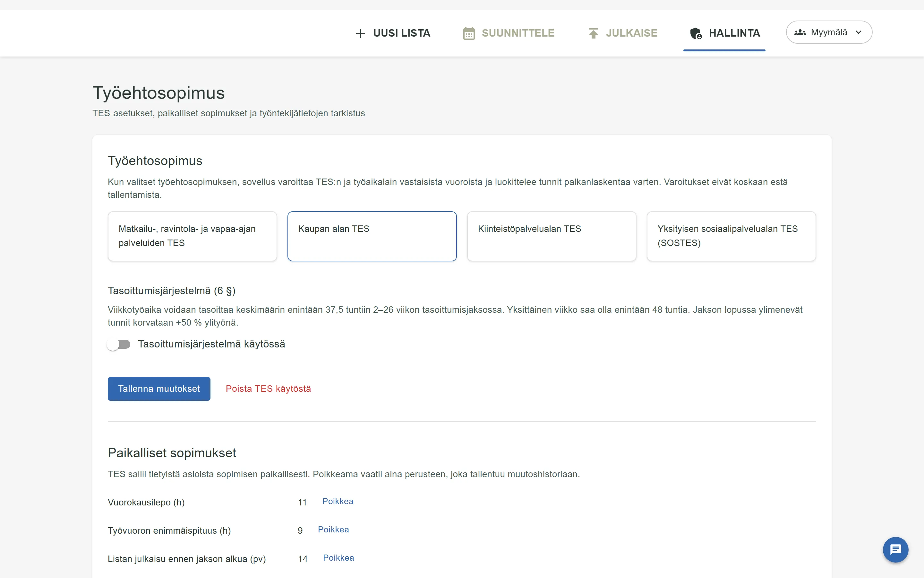Image resolution: width=924 pixels, height=578 pixels.
Task: Go to the JULKAISE tab
Action: pyautogui.click(x=622, y=33)
